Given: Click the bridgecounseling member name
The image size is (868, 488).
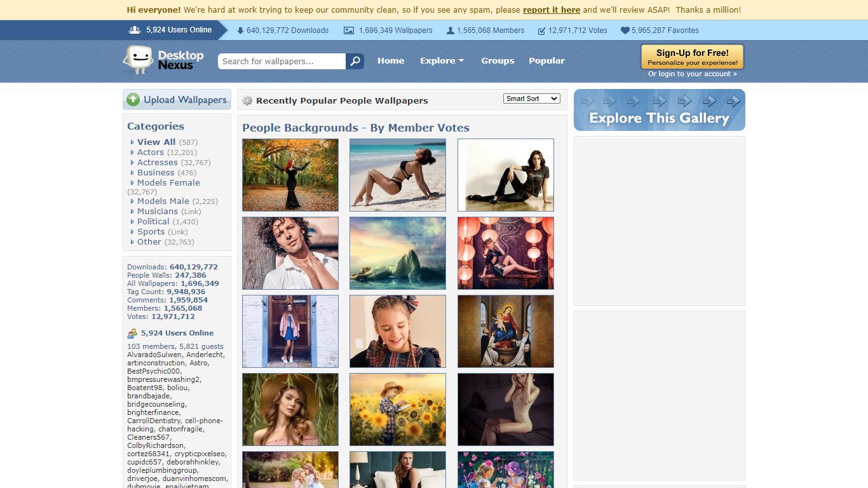Looking at the screenshot, I should pos(156,404).
